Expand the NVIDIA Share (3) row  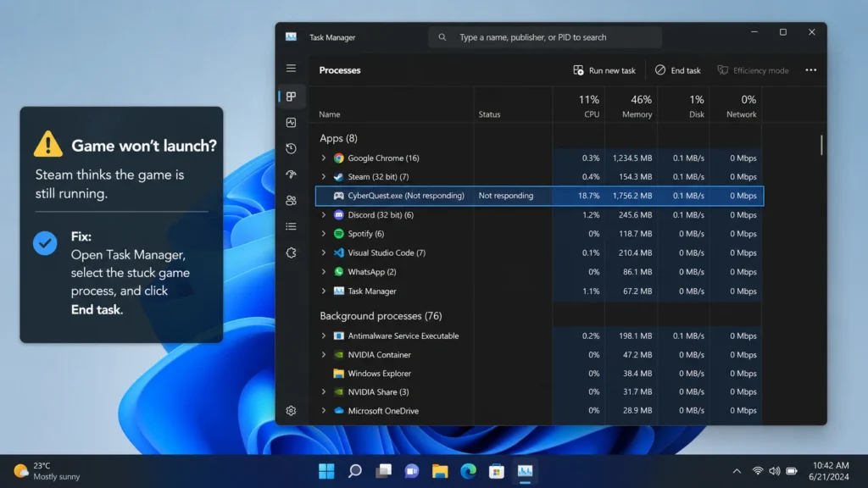(x=324, y=391)
